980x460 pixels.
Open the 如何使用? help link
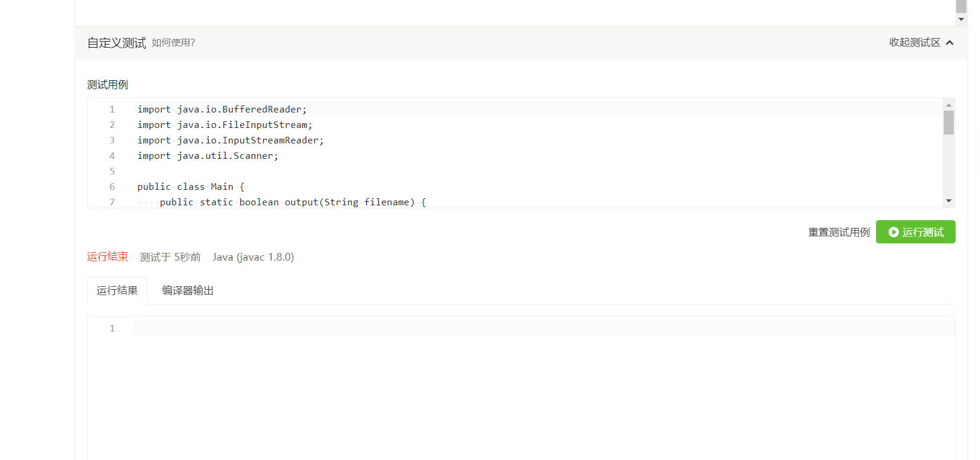tap(173, 43)
